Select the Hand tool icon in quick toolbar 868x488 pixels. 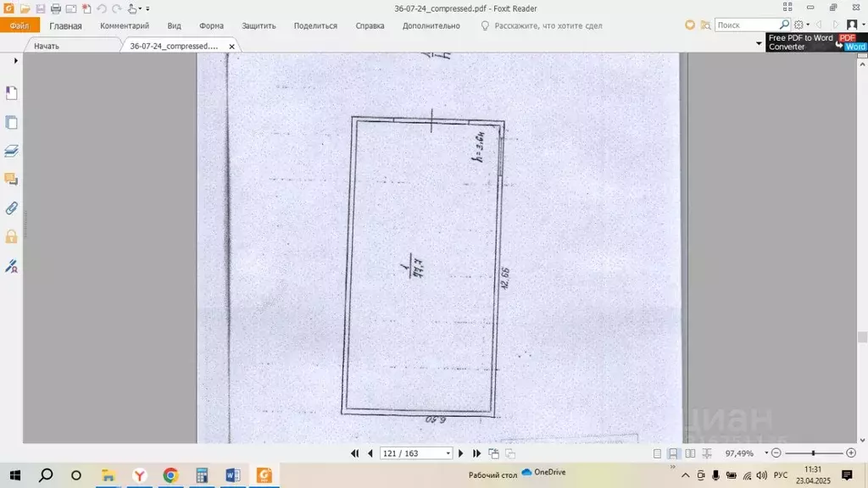pyautogui.click(x=131, y=8)
